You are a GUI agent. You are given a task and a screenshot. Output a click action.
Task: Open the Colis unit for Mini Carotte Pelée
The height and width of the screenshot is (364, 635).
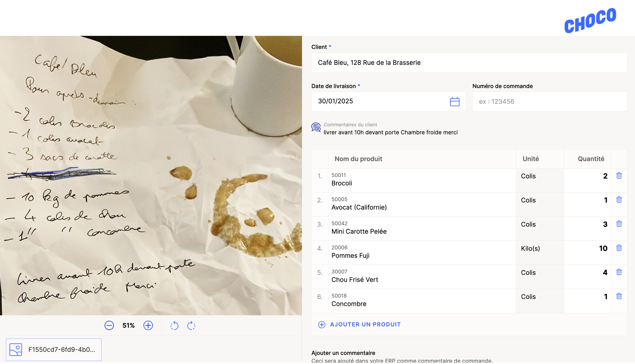tap(540, 229)
